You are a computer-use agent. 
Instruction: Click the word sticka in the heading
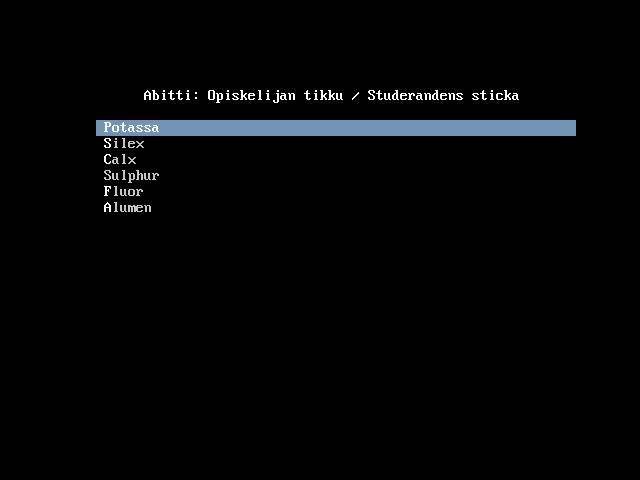pos(495,96)
